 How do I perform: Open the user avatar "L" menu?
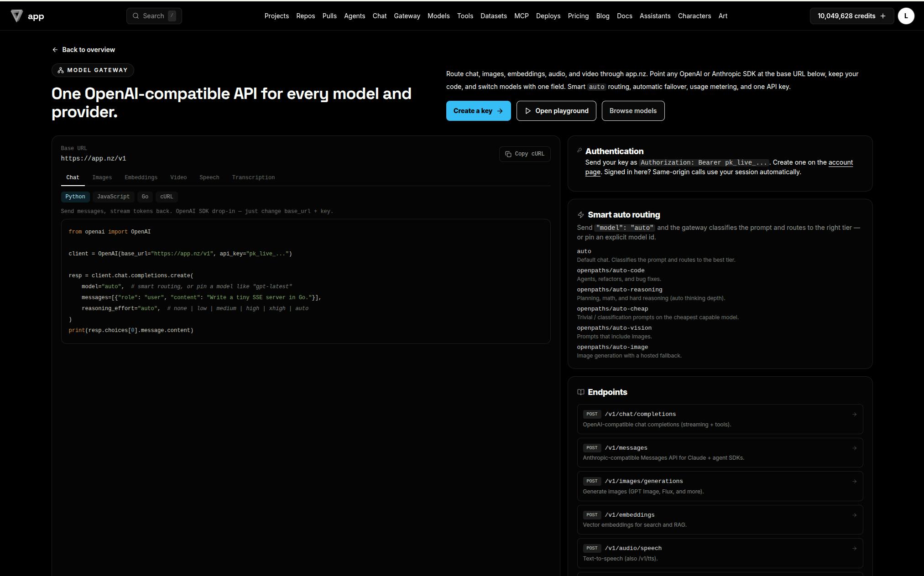906,16
